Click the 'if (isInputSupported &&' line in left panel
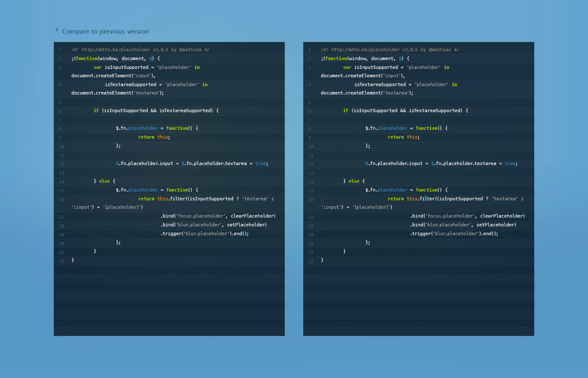The height and width of the screenshot is (378, 588). tap(156, 110)
